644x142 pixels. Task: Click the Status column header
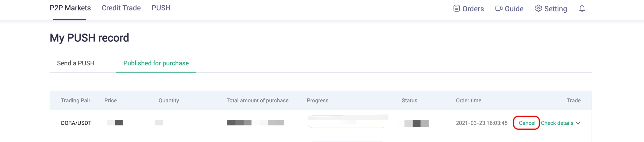pos(409,101)
